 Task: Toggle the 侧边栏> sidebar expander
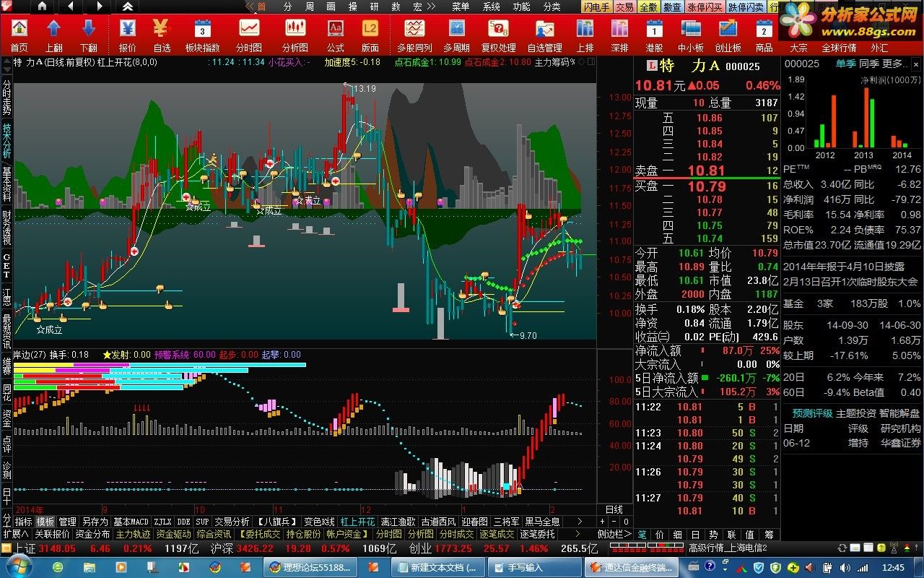[615, 534]
